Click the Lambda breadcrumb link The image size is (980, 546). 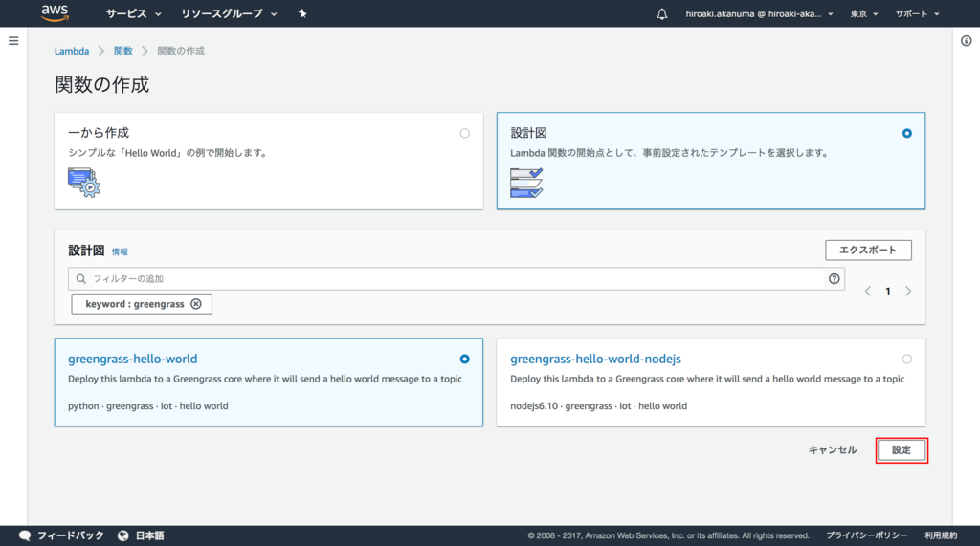[x=72, y=52]
